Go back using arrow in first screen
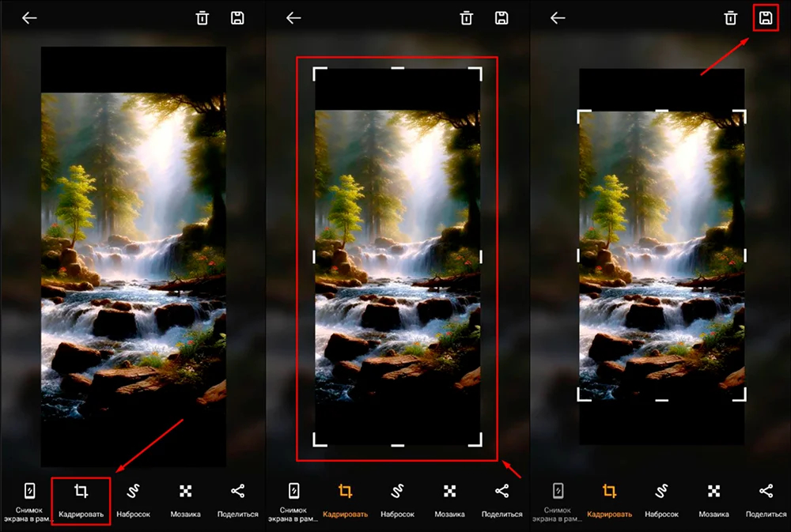791x532 pixels. coord(29,18)
